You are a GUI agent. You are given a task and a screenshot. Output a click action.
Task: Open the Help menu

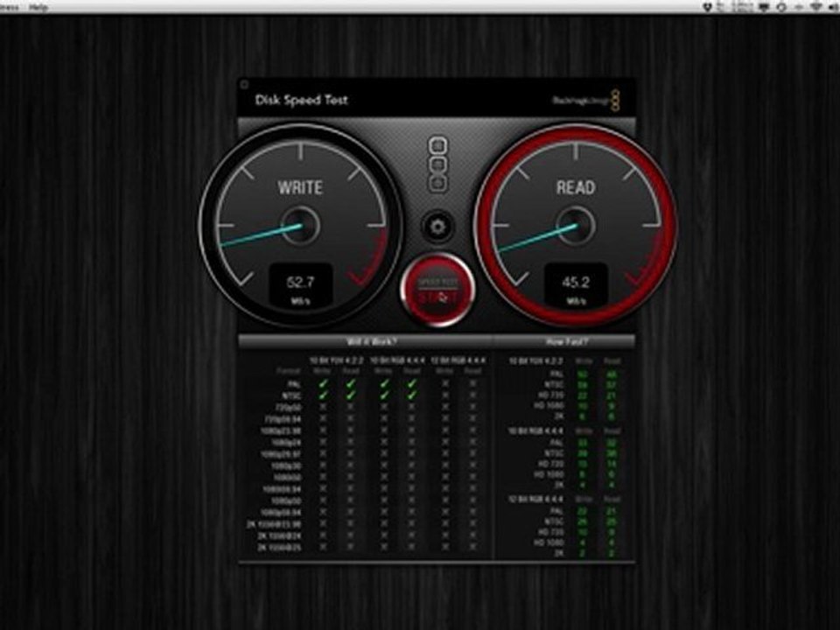click(38, 7)
